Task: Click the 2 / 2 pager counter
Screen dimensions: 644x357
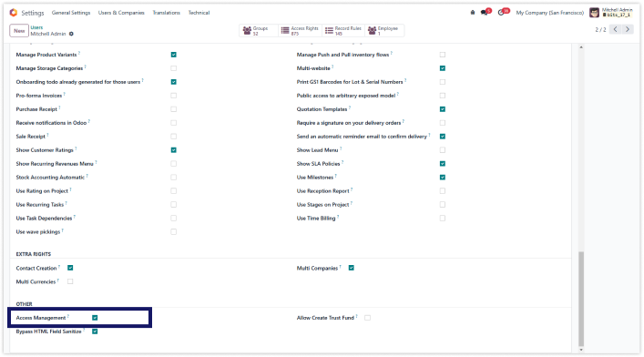Action: (600, 29)
